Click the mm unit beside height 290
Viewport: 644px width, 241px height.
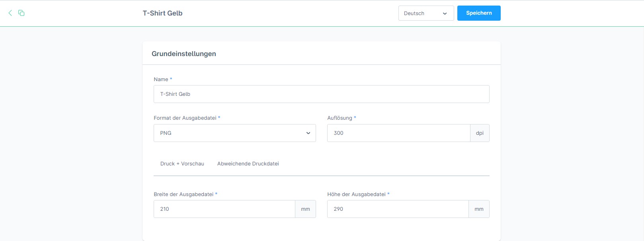[x=479, y=209]
